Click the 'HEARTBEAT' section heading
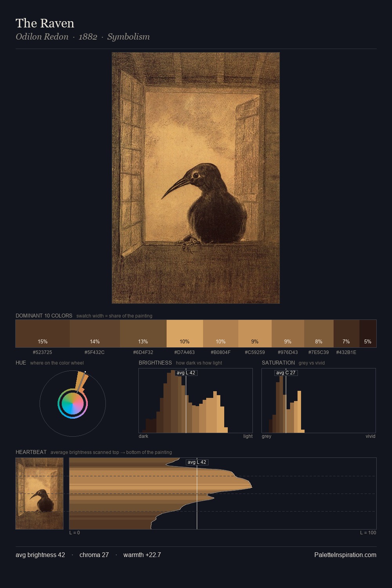Image resolution: width=392 pixels, height=588 pixels. pyautogui.click(x=31, y=452)
